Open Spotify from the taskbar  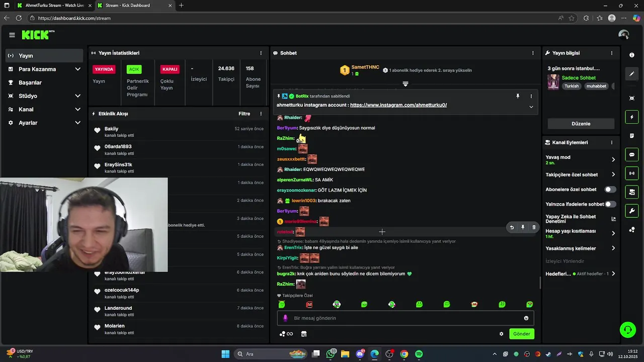(419, 354)
